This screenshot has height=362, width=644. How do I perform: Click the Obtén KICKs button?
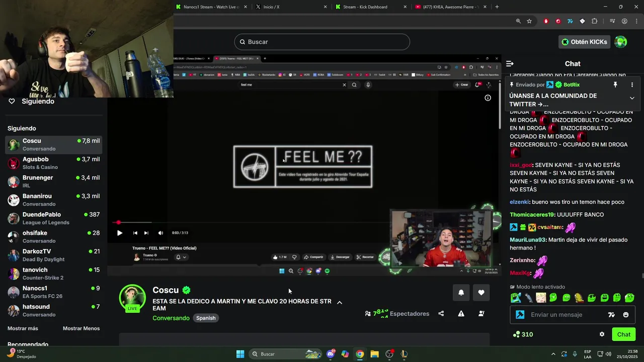(584, 42)
